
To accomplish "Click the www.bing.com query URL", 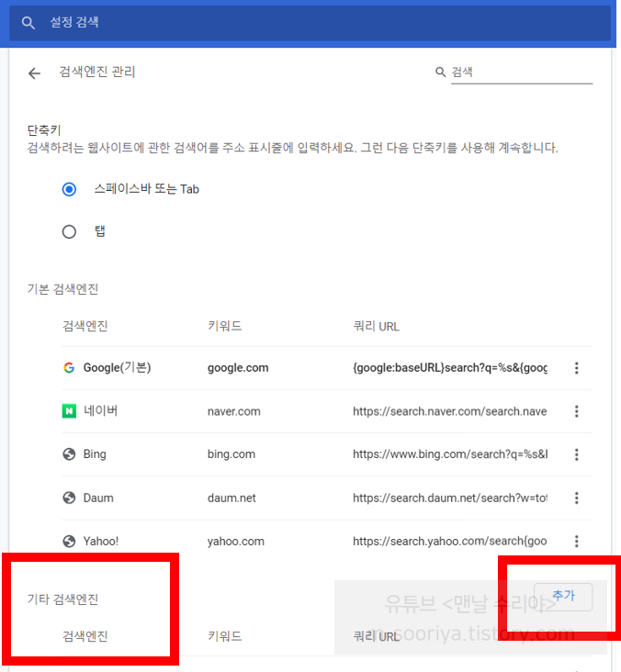I will (x=450, y=454).
